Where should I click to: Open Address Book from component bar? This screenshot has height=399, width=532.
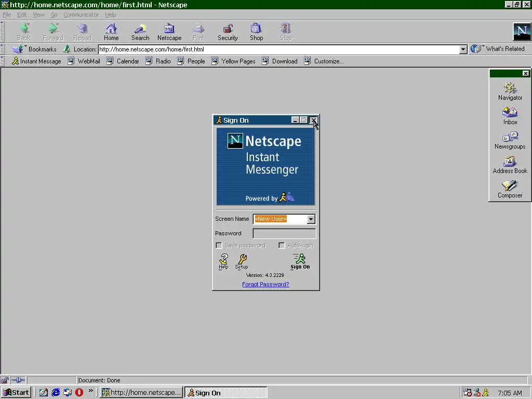coord(510,165)
